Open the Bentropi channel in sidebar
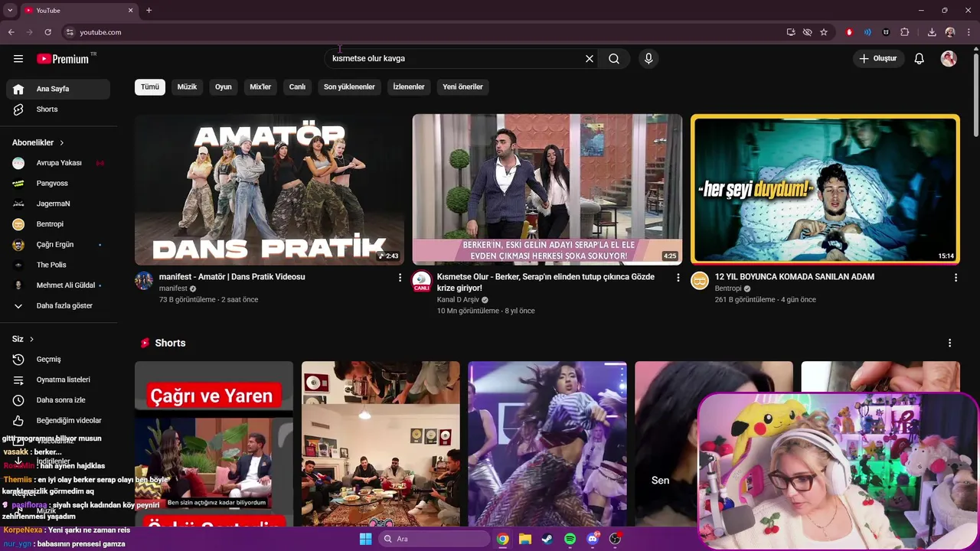Viewport: 980px width, 551px height. point(58,224)
